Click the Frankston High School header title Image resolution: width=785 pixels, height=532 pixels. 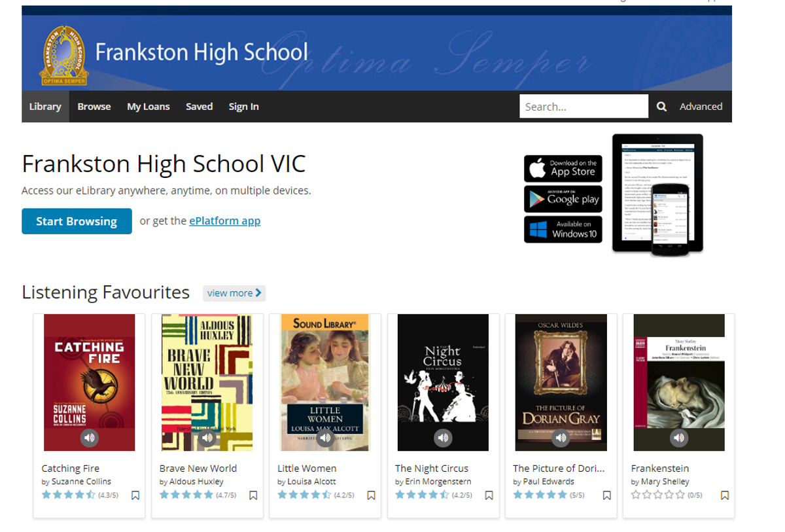click(201, 52)
